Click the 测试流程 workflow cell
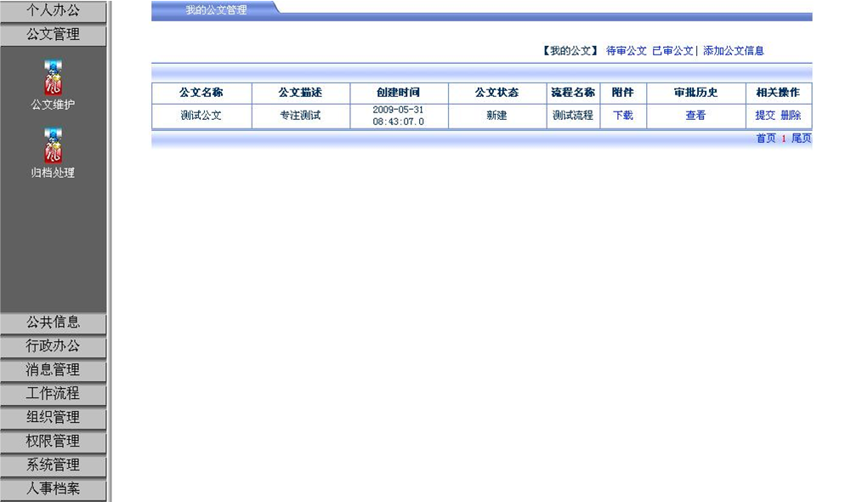Image resolution: width=868 pixels, height=502 pixels. pyautogui.click(x=573, y=116)
